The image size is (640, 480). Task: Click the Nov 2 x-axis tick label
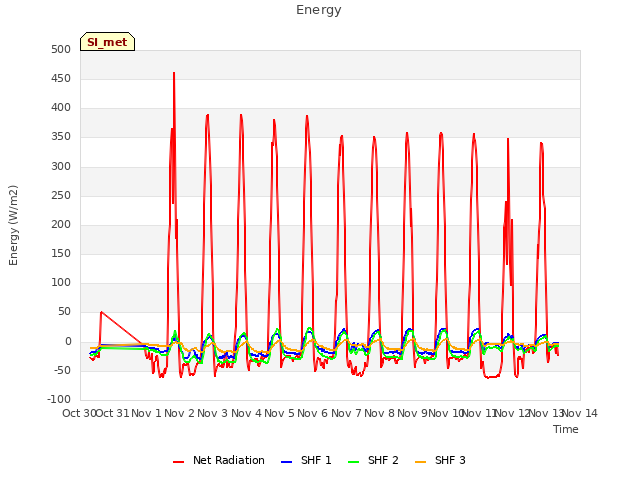[x=180, y=413]
